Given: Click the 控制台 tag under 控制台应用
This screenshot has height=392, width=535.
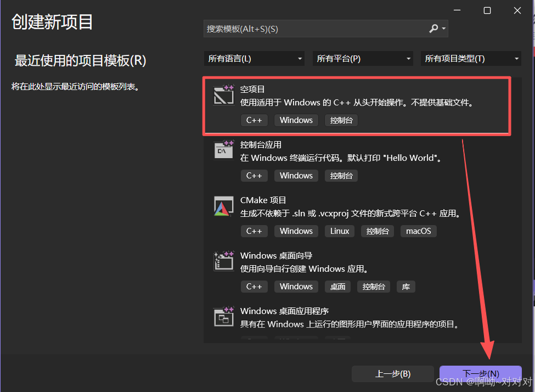Looking at the screenshot, I should [x=341, y=176].
